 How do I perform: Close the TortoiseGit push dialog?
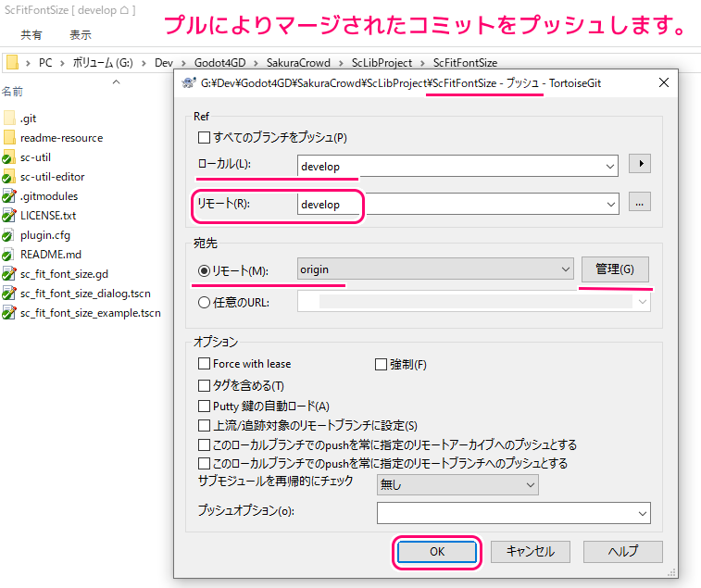[664, 82]
